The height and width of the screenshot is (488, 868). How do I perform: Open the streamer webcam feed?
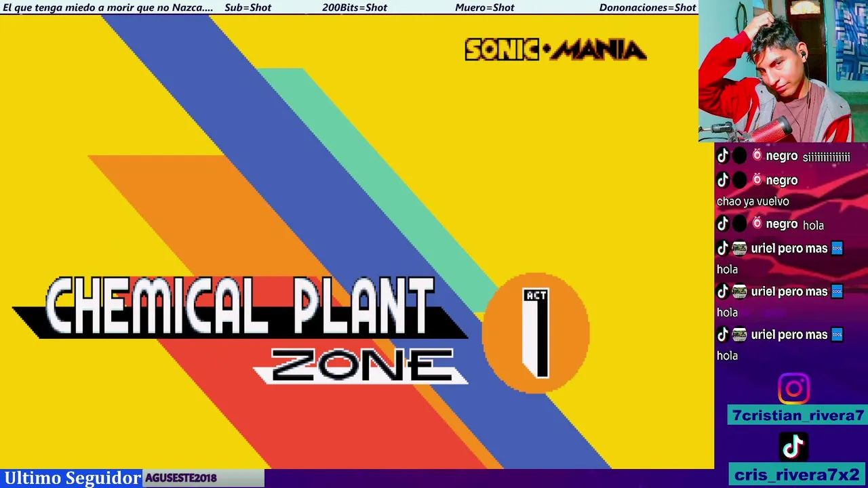[x=783, y=71]
